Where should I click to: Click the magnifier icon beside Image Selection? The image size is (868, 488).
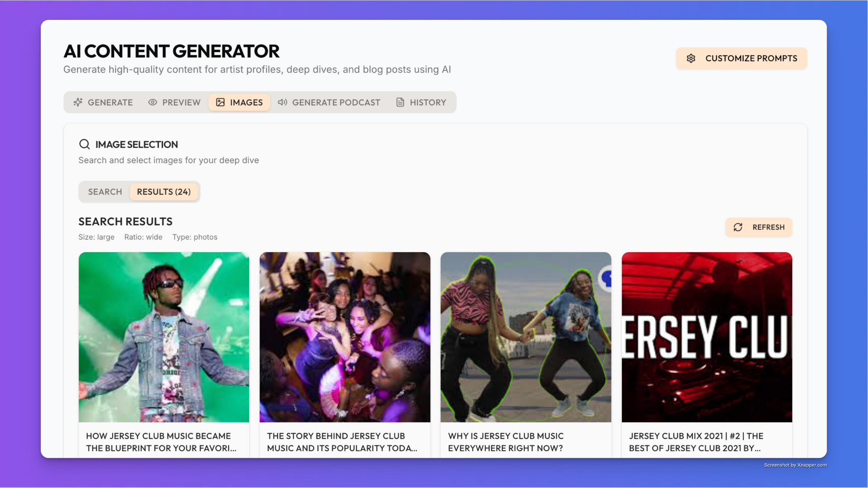pos(84,144)
